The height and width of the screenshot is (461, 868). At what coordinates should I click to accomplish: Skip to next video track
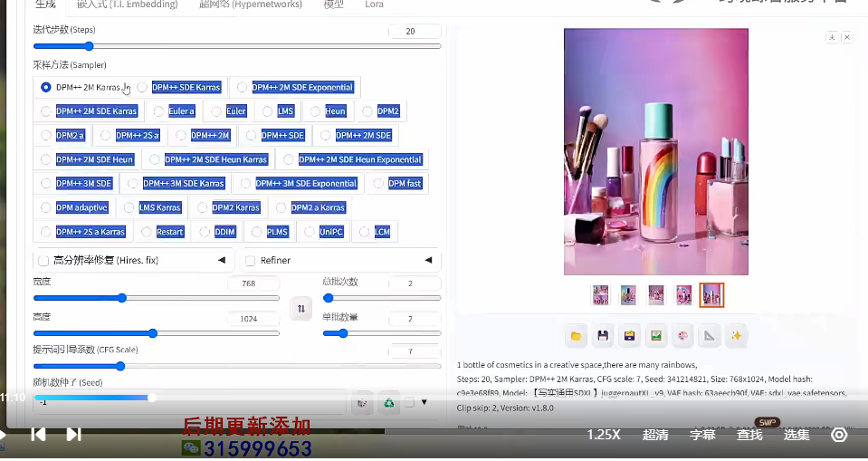(73, 435)
